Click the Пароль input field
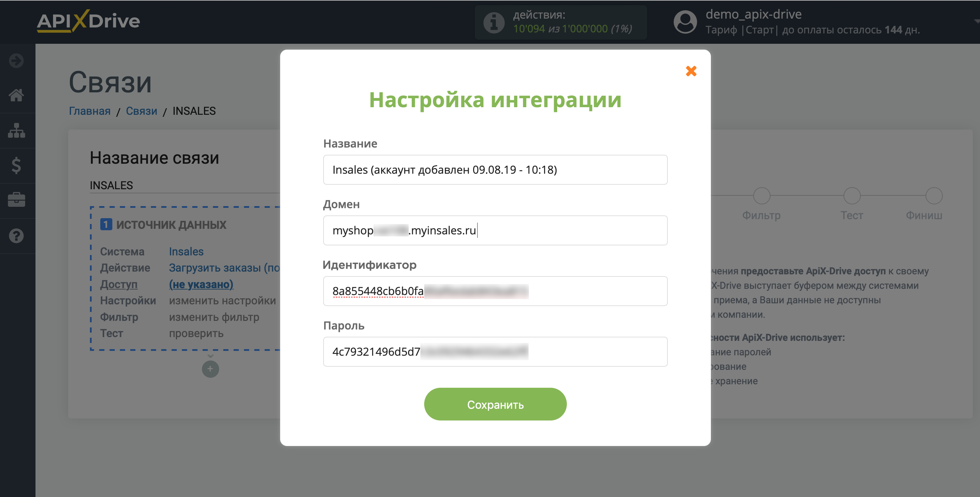 click(495, 352)
